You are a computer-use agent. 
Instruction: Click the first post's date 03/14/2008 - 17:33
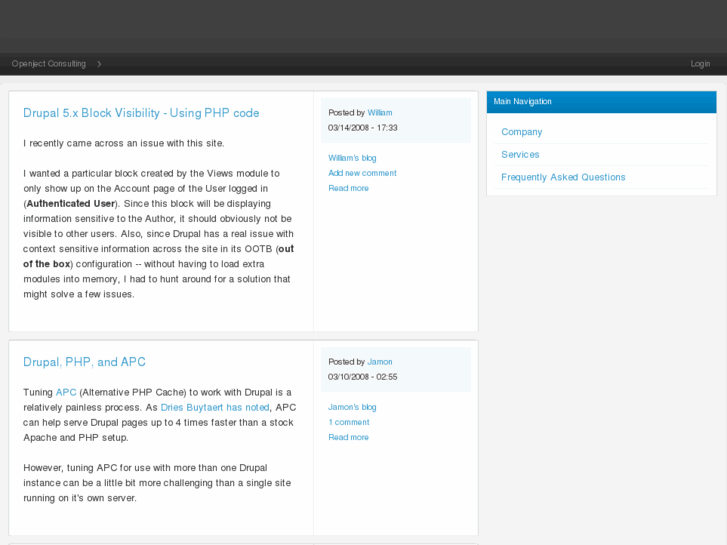tap(363, 128)
